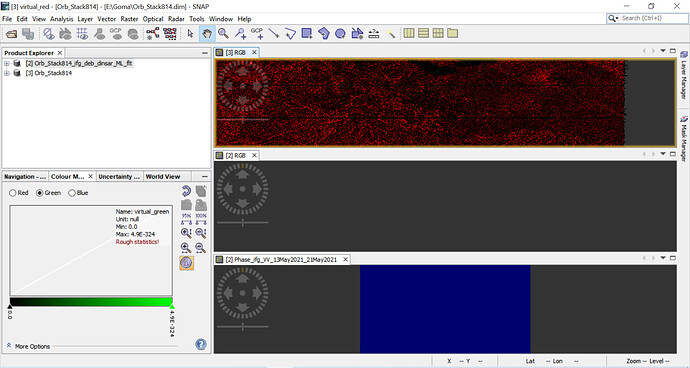Click the navigation compass in [3] RGB view
The image size is (690, 368).
click(x=242, y=86)
